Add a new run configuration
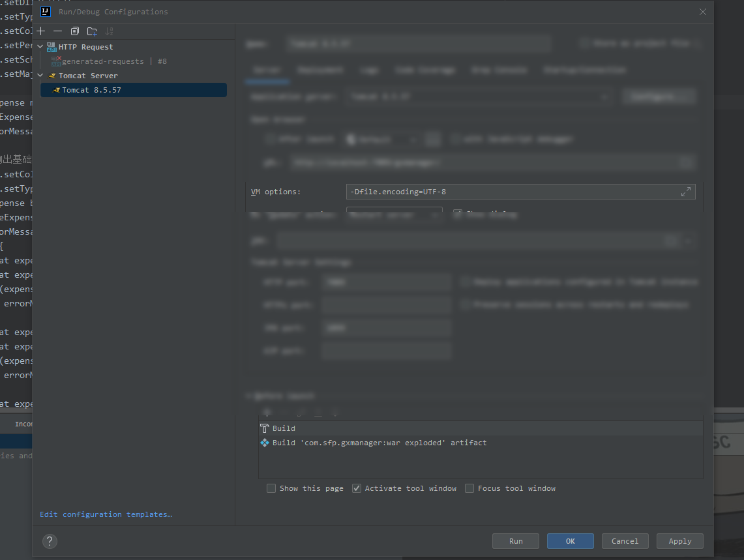The height and width of the screenshot is (560, 744). pyautogui.click(x=41, y=31)
